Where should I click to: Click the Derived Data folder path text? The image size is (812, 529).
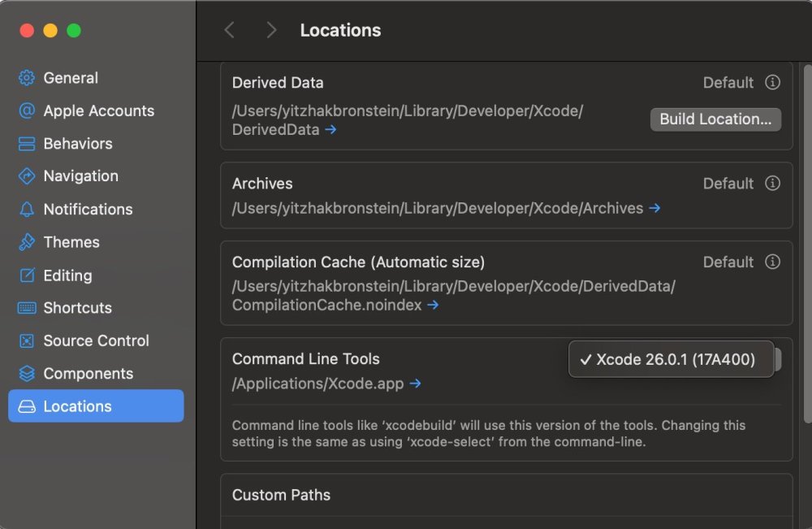[x=407, y=120]
